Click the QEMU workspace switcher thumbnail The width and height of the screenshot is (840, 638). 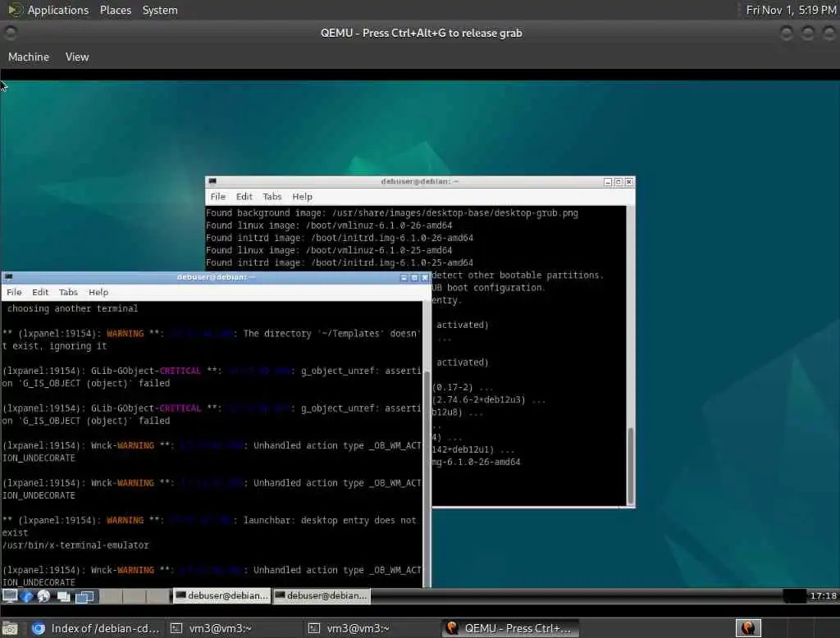748,628
